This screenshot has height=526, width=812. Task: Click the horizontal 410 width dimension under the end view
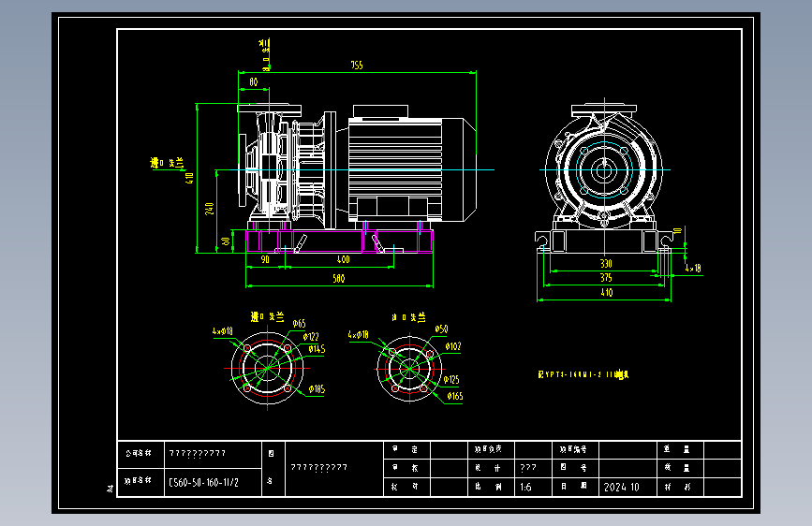606,293
